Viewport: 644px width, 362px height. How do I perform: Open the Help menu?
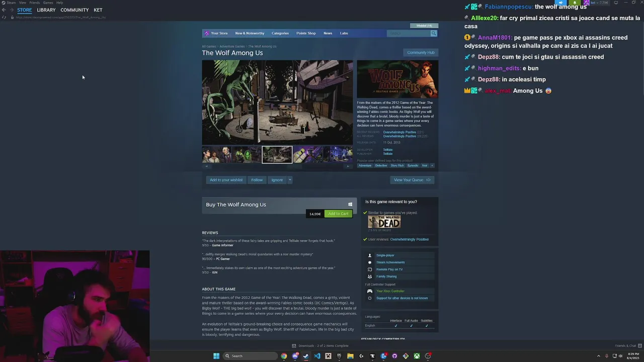click(60, 3)
